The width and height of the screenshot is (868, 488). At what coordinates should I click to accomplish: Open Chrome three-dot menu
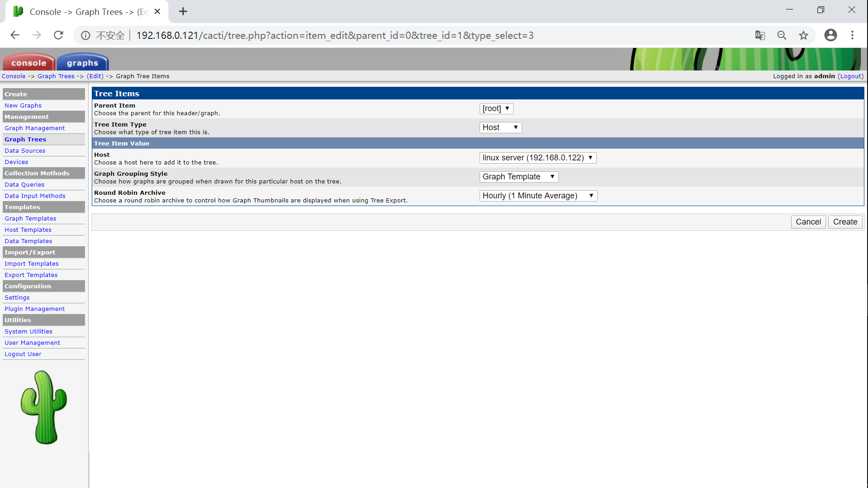(852, 35)
